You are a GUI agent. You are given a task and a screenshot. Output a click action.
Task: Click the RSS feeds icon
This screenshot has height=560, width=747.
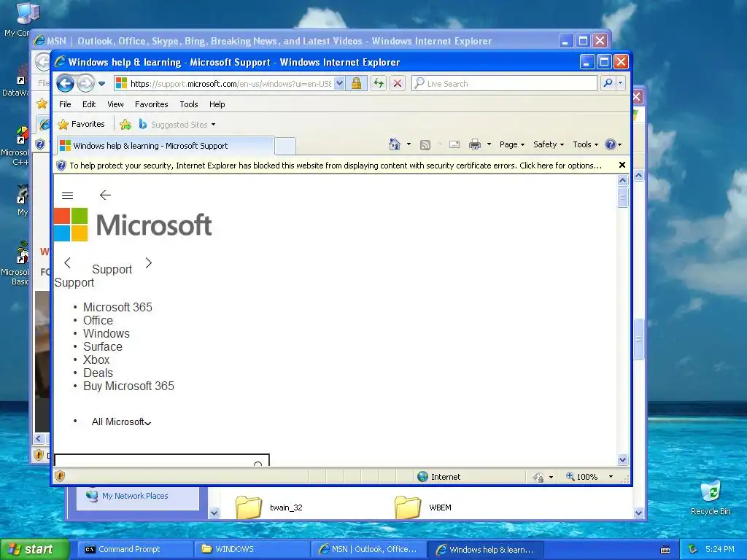click(425, 145)
